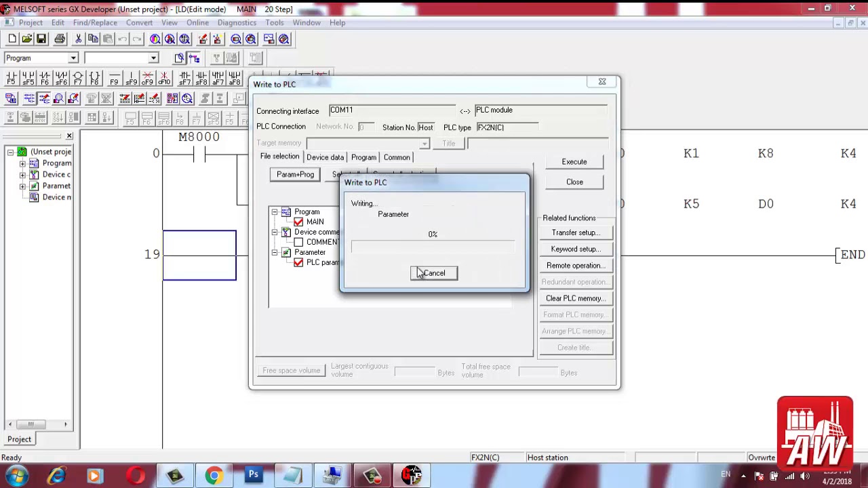Delete horizontal line with cF9 icon

tap(147, 79)
